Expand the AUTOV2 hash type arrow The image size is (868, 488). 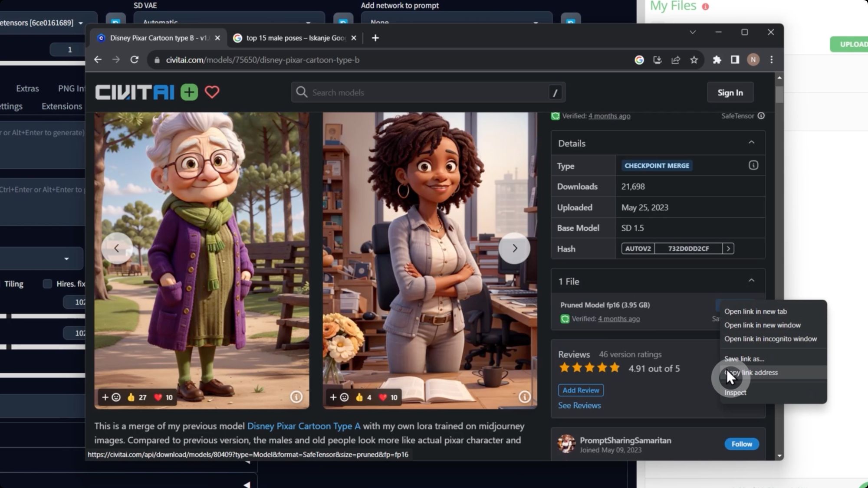click(728, 249)
